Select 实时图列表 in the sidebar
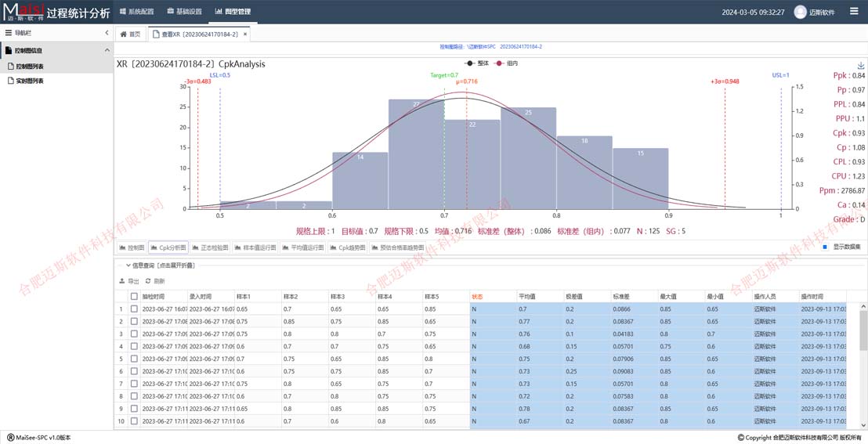Viewport: 868px width, 444px height. pos(30,81)
